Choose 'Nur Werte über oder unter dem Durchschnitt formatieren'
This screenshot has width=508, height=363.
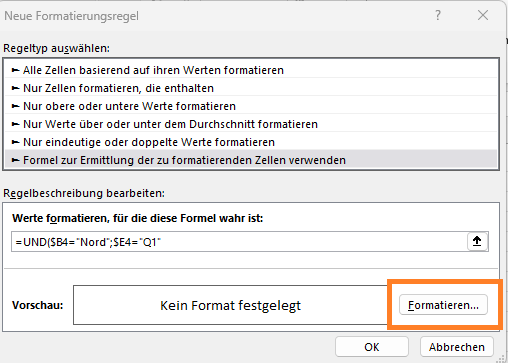click(251, 124)
